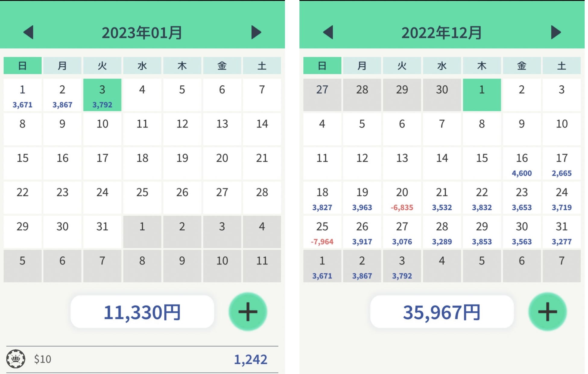Go to previous month from 2022年12月
The width and height of the screenshot is (588, 374).
pyautogui.click(x=328, y=32)
